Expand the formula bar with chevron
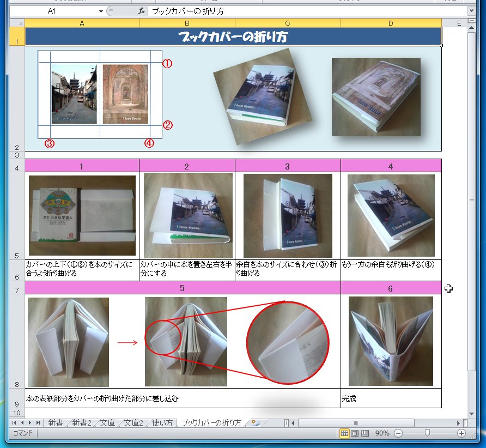Image resolution: width=486 pixels, height=448 pixels. click(x=471, y=11)
